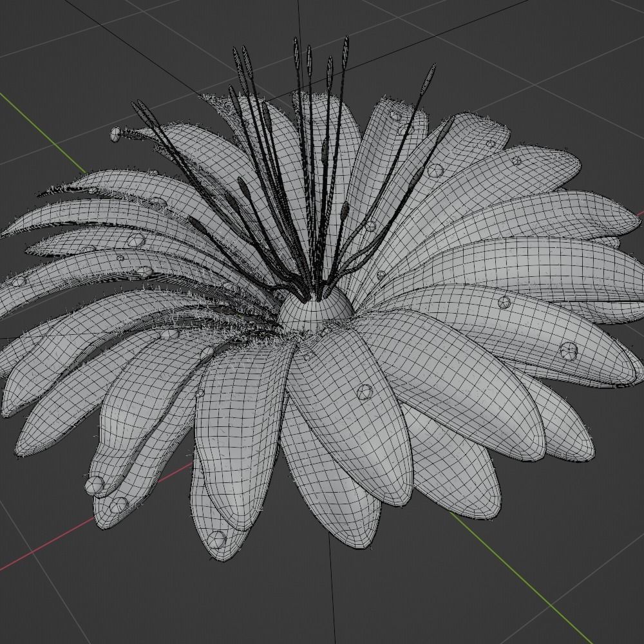Select the dome-shaped flower center mesh
The image size is (644, 644).
point(315,313)
